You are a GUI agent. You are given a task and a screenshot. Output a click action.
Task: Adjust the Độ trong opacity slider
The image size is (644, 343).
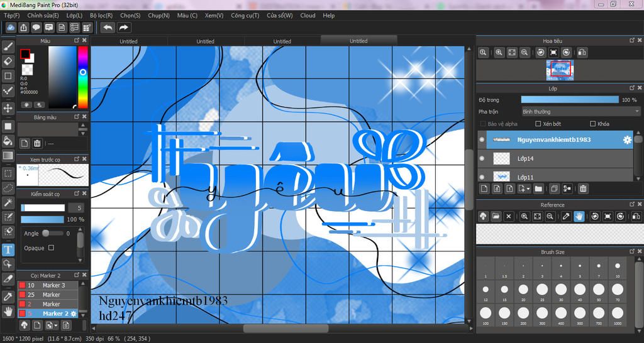coord(570,100)
